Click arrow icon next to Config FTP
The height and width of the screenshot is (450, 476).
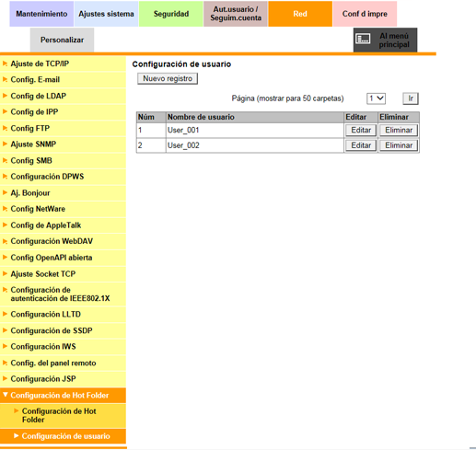point(5,128)
